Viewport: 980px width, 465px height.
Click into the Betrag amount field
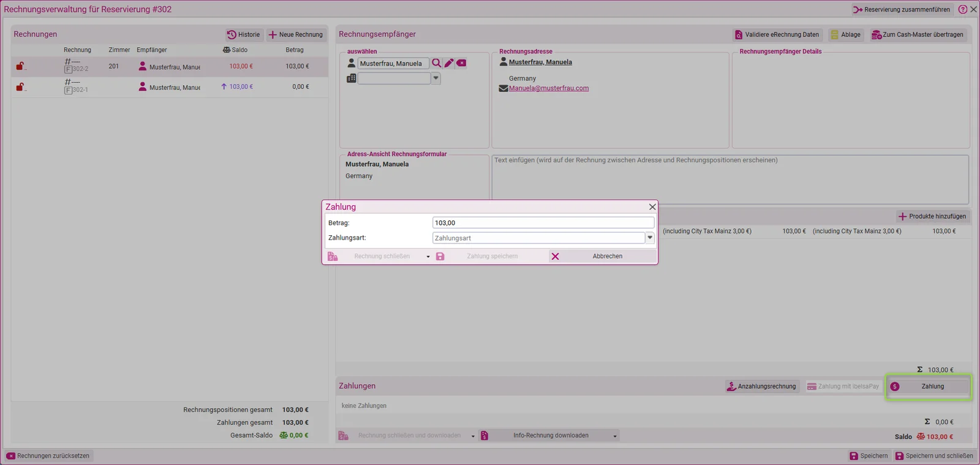(x=543, y=223)
